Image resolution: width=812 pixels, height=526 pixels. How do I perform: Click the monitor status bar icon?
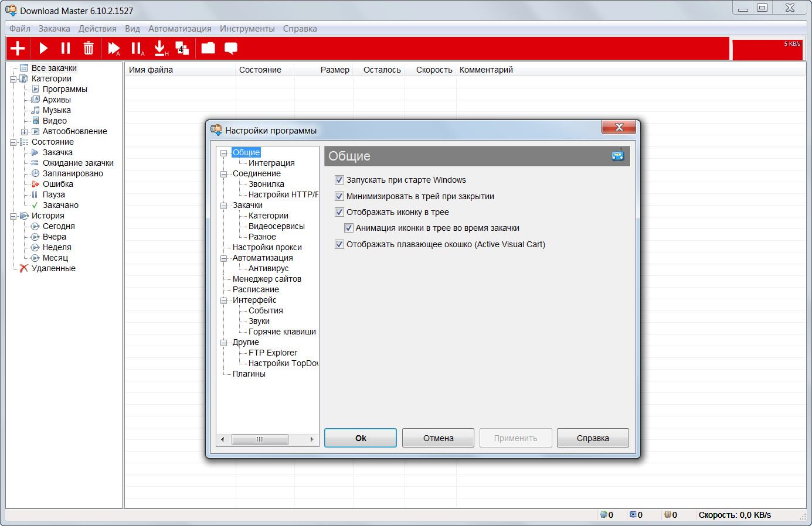[633, 515]
